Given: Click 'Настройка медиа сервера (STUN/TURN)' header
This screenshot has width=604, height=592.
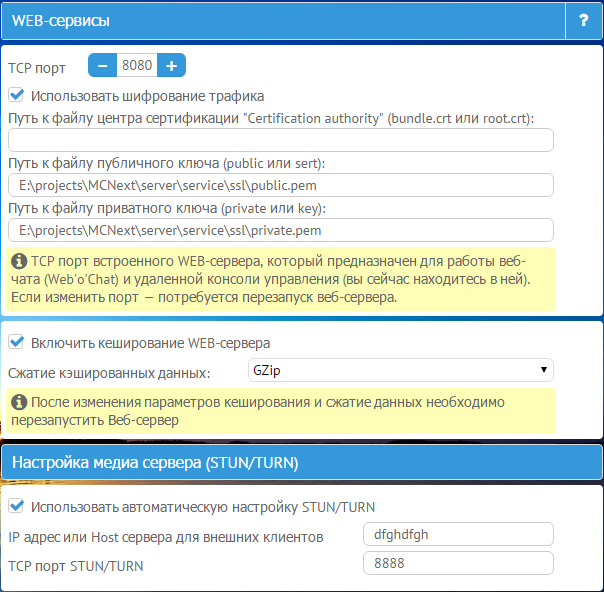Looking at the screenshot, I should click(155, 463).
